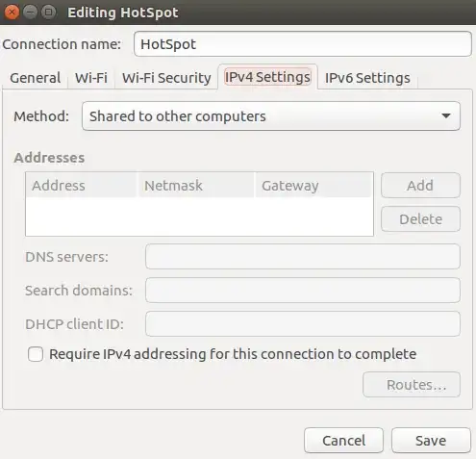Click the DNS servers input field
The height and width of the screenshot is (459, 476).
303,257
